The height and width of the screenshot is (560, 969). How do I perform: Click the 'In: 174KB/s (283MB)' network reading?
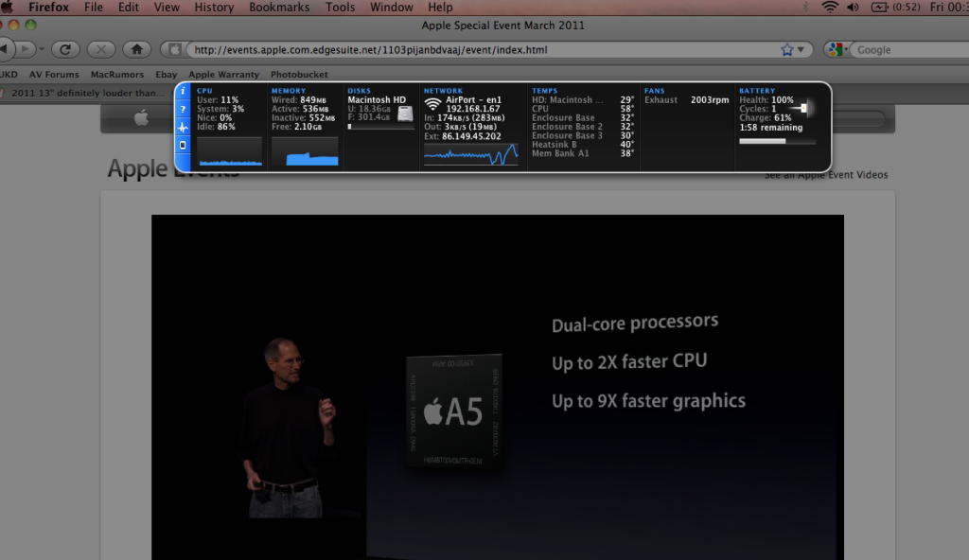[464, 117]
